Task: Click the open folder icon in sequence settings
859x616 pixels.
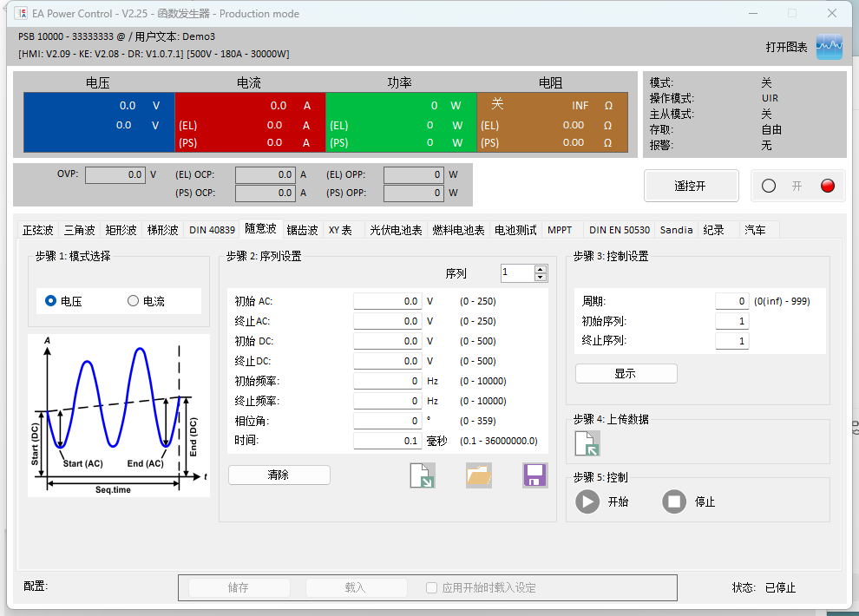Action: (479, 475)
